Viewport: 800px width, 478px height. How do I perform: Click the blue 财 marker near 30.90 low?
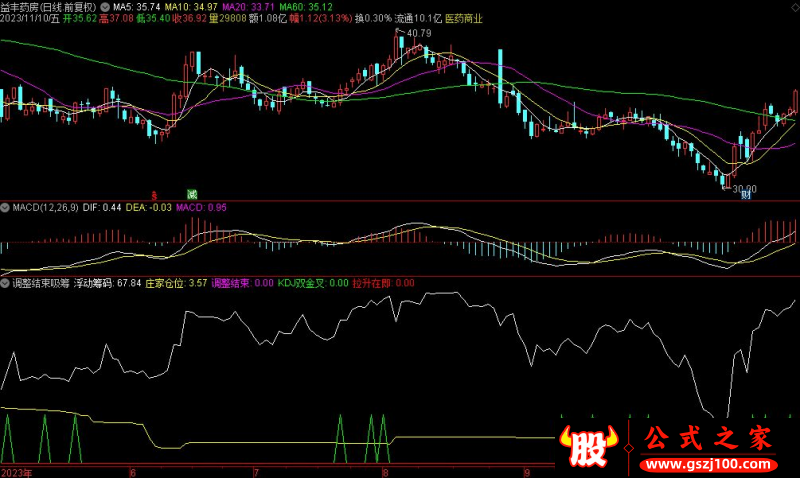745,195
